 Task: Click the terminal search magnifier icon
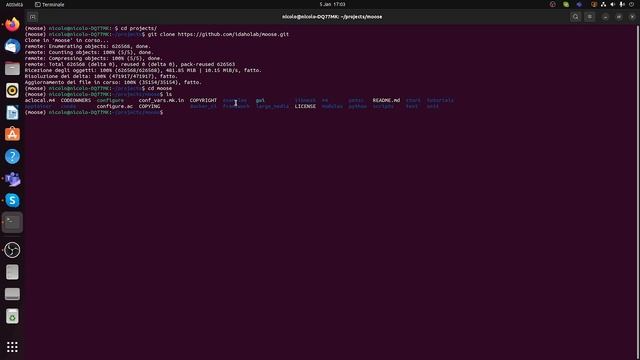(576, 17)
